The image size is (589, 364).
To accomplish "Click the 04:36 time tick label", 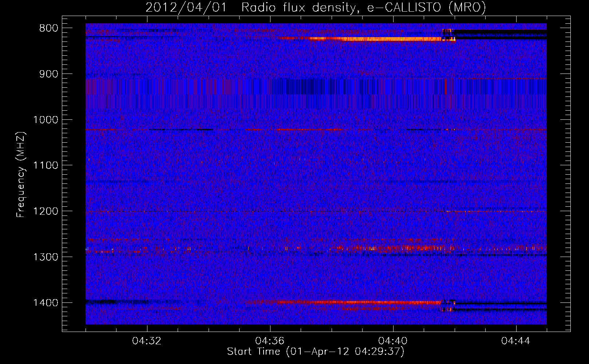I will coord(270,341).
